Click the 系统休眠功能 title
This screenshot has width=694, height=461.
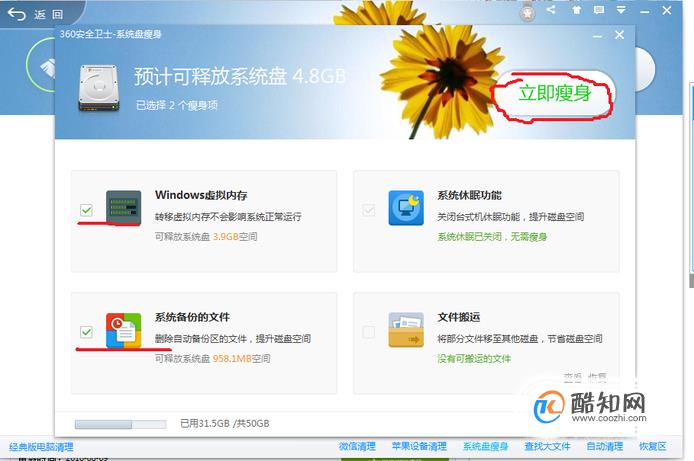(469, 195)
